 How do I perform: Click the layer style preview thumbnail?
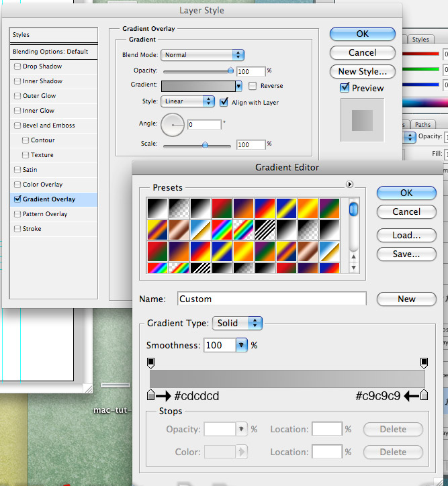click(x=362, y=120)
